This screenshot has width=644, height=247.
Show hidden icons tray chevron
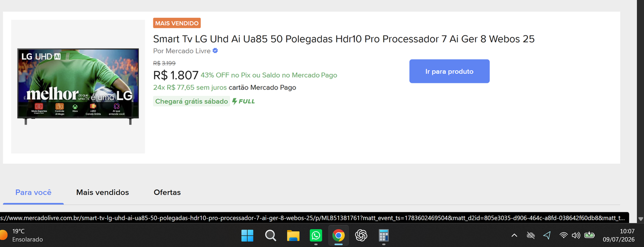coord(514,236)
